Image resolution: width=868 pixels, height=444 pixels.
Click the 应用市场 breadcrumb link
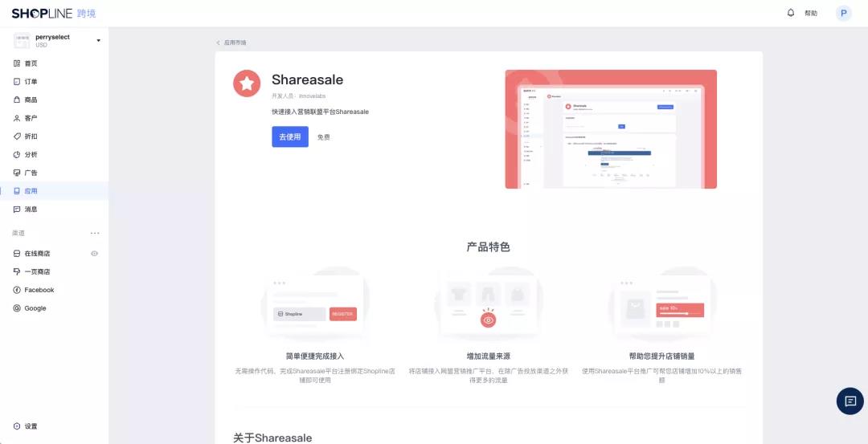tap(235, 43)
